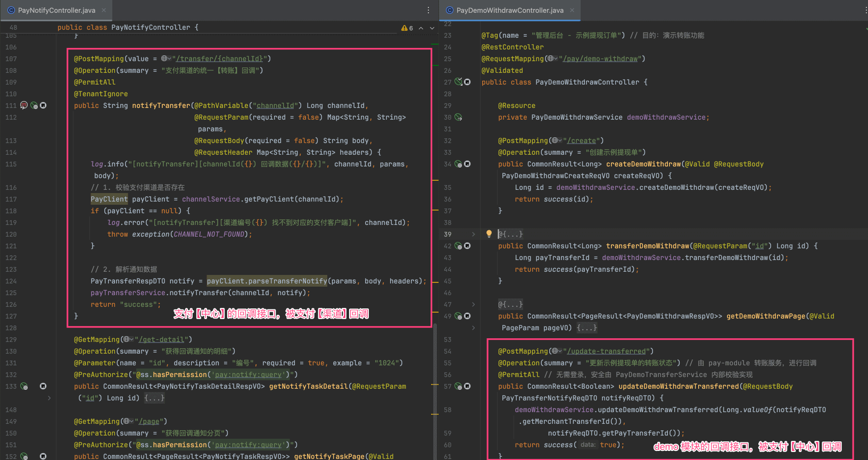Open editor tab options three-dot menu in left pane

tap(428, 10)
